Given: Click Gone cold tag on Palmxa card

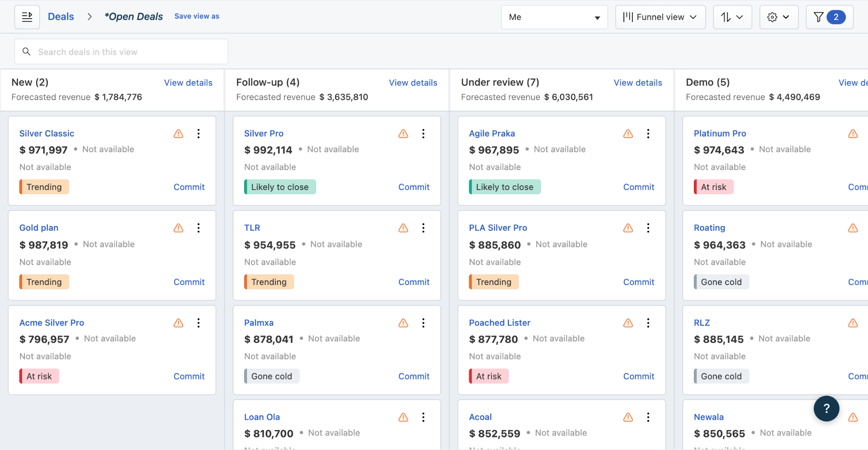Looking at the screenshot, I should (272, 376).
